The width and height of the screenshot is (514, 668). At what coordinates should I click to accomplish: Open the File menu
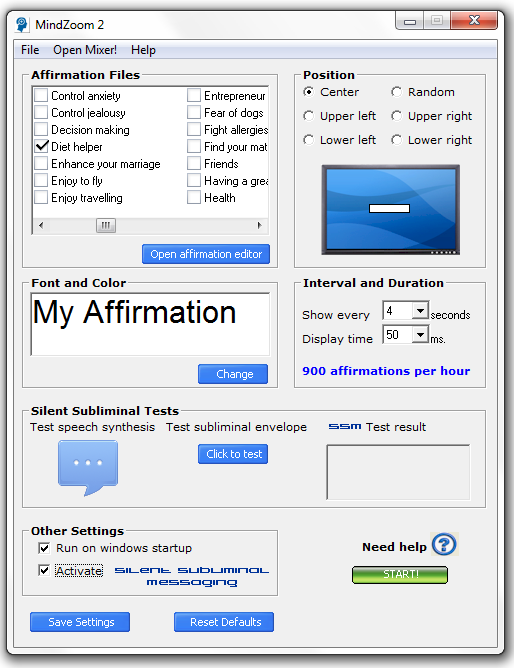(30, 50)
